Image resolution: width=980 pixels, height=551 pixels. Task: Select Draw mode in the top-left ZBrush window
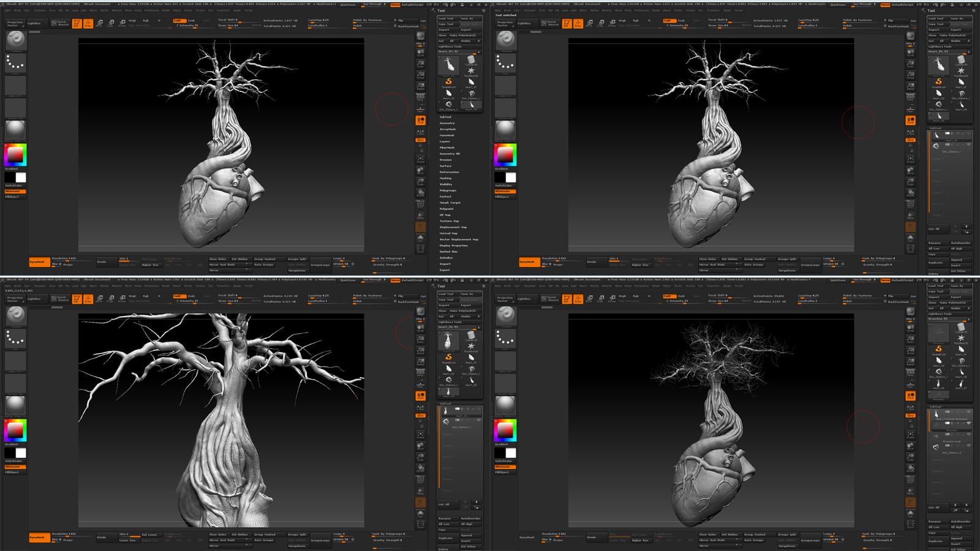coord(88,24)
